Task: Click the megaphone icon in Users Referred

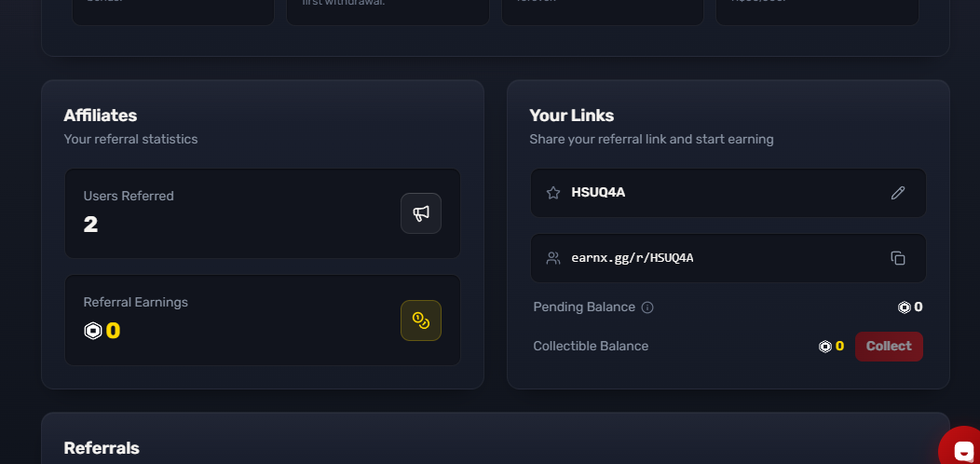Action: (x=421, y=213)
